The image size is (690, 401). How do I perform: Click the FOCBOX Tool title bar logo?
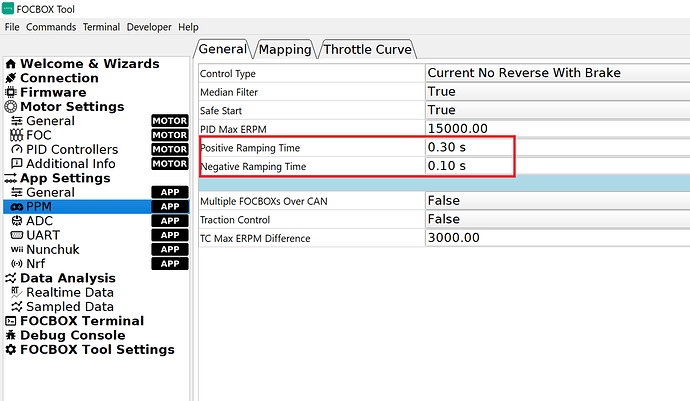pyautogui.click(x=8, y=8)
